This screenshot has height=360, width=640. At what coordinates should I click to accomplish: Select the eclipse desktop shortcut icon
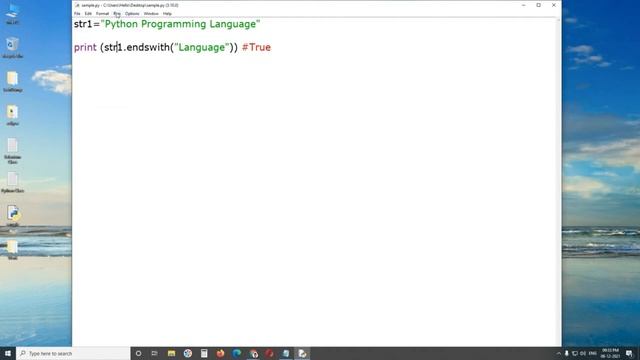click(x=12, y=115)
